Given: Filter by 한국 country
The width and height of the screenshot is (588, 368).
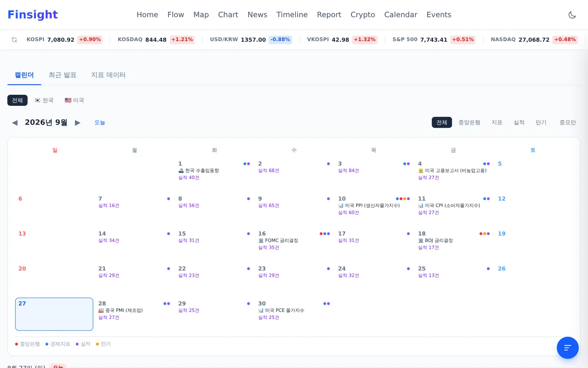Looking at the screenshot, I should [x=44, y=100].
